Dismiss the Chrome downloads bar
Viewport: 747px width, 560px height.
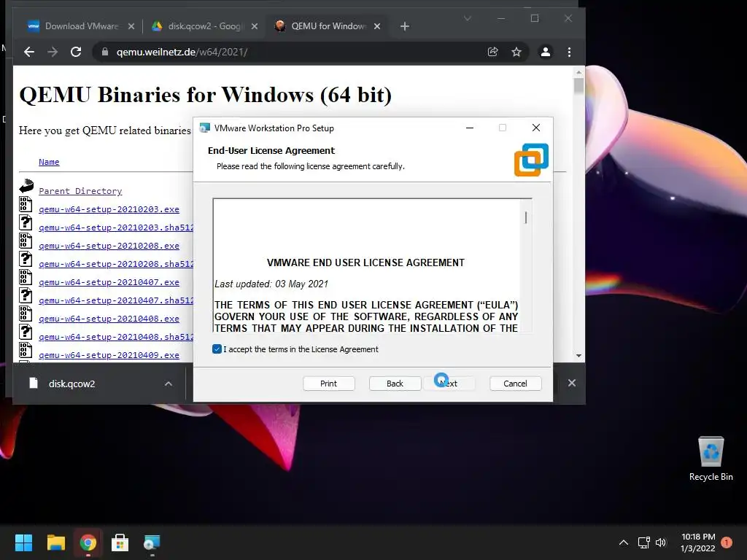click(x=572, y=383)
